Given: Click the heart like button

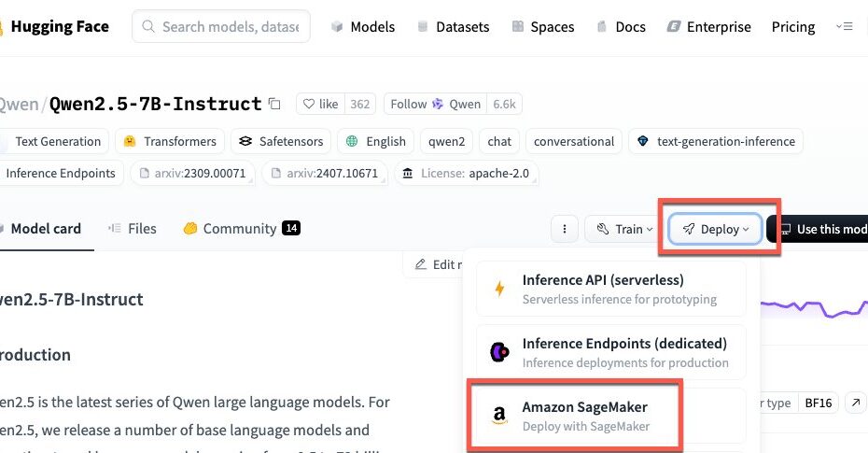Looking at the screenshot, I should [x=320, y=104].
